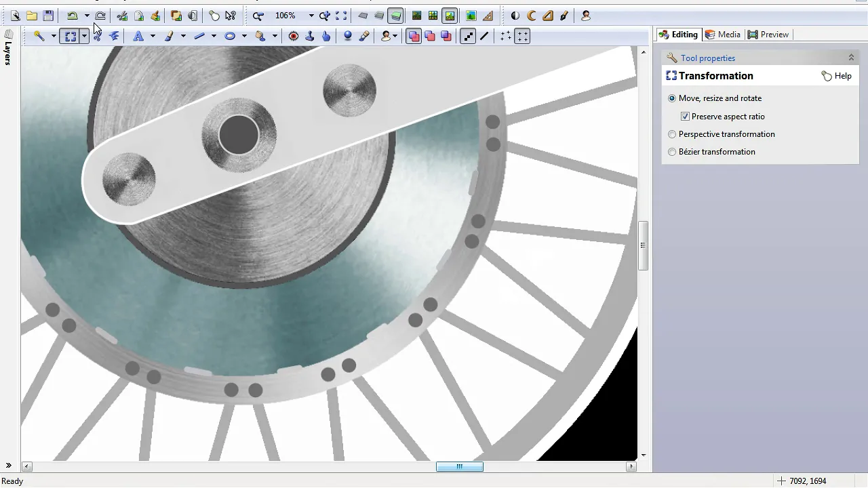868x488 pixels.
Task: Click the What's This help cursor icon
Action: click(x=231, y=16)
